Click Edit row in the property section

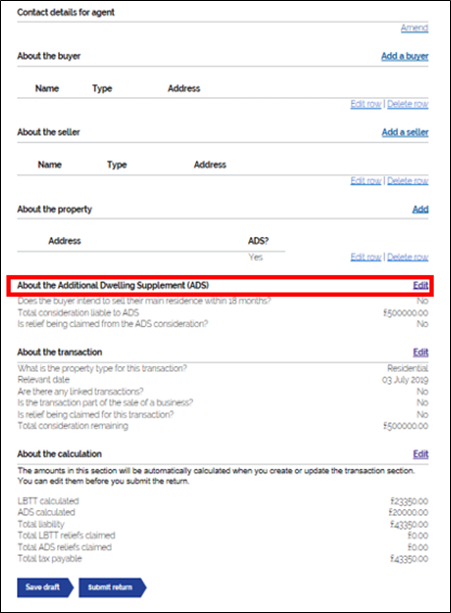366,257
